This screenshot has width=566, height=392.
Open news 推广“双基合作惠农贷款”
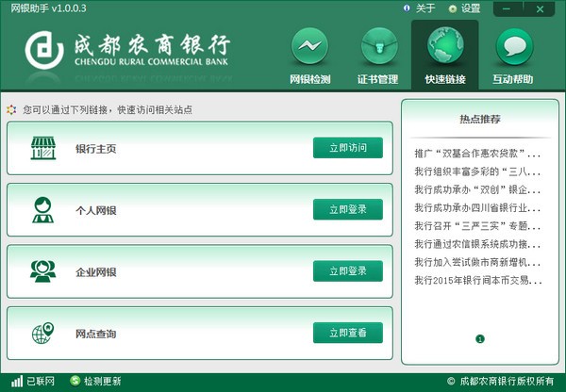click(x=477, y=154)
